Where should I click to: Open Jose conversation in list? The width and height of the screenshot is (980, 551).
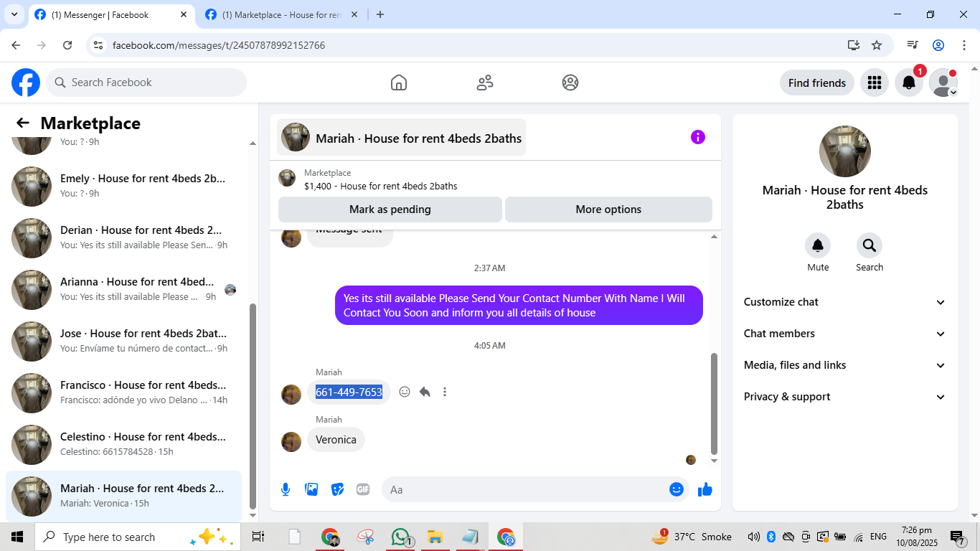point(123,341)
